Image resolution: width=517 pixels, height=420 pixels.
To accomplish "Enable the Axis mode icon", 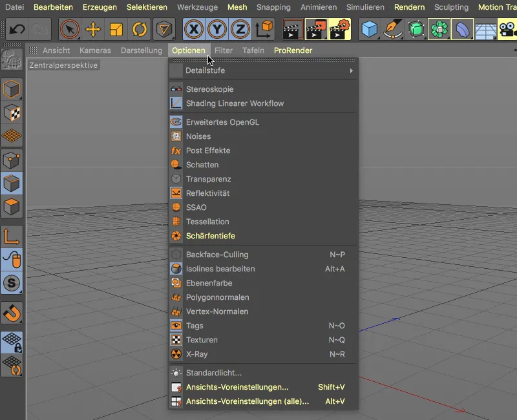I will tap(12, 236).
